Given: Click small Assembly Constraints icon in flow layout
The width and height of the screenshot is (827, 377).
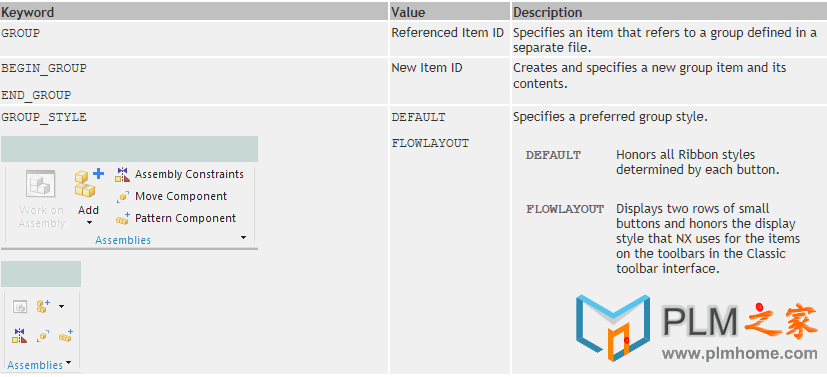Looking at the screenshot, I should click(19, 335).
